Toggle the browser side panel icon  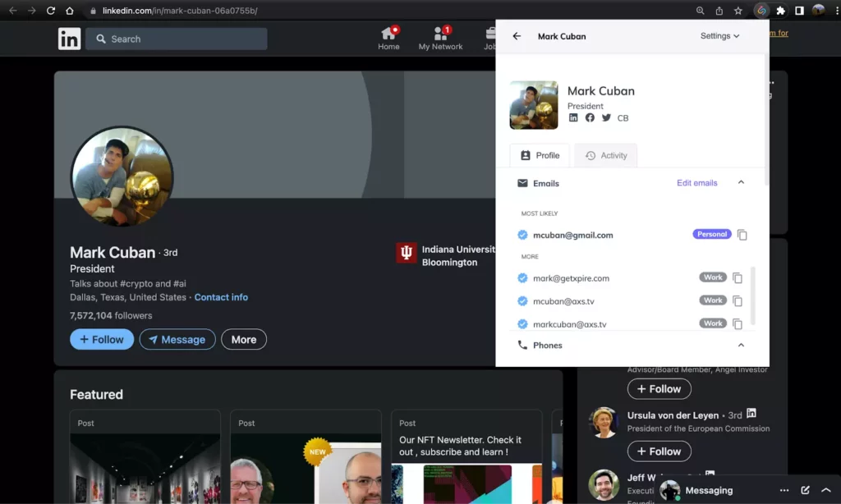coord(799,11)
